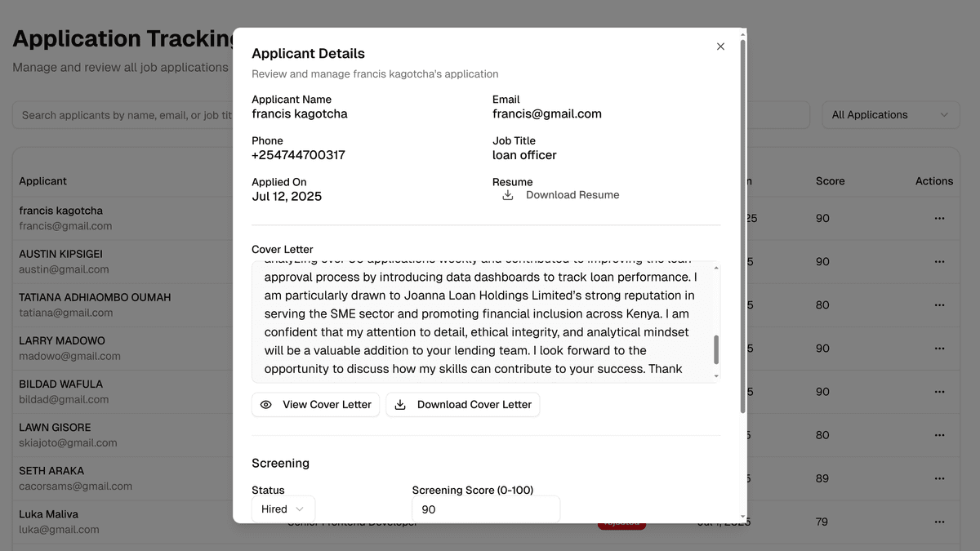Click applicant name francis kagotcha in table

(x=61, y=211)
